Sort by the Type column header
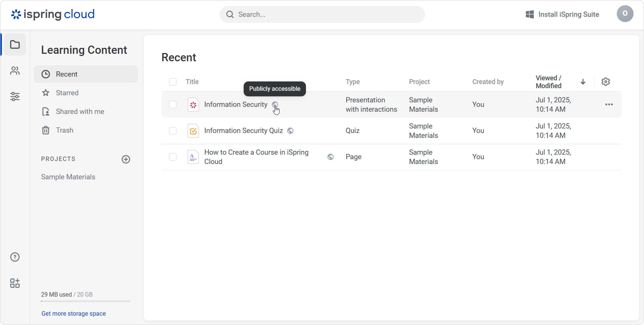The image size is (644, 325). (352, 82)
